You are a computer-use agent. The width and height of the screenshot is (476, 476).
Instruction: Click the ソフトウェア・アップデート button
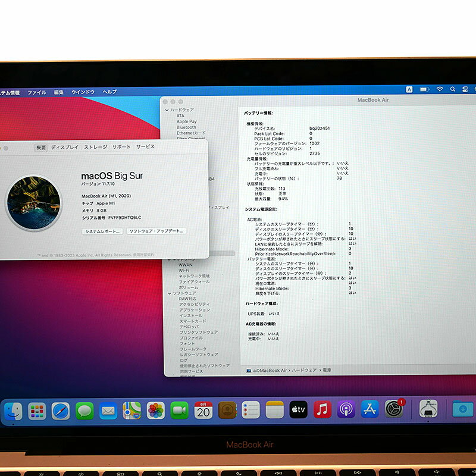156,231
